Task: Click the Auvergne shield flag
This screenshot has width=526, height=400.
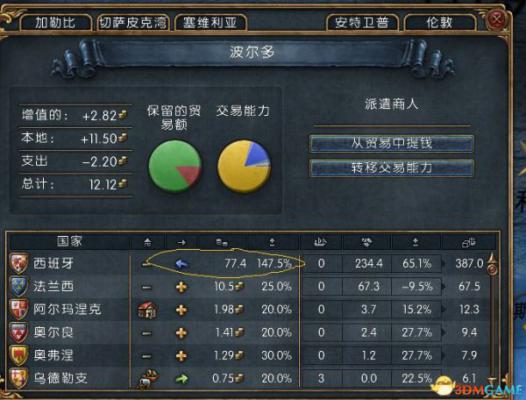Action: 19,355
